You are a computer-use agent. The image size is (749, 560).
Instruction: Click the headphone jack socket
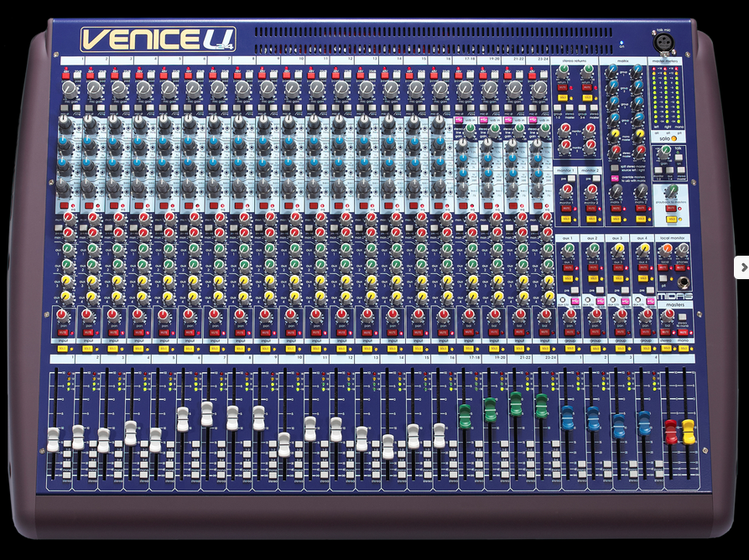point(684,283)
